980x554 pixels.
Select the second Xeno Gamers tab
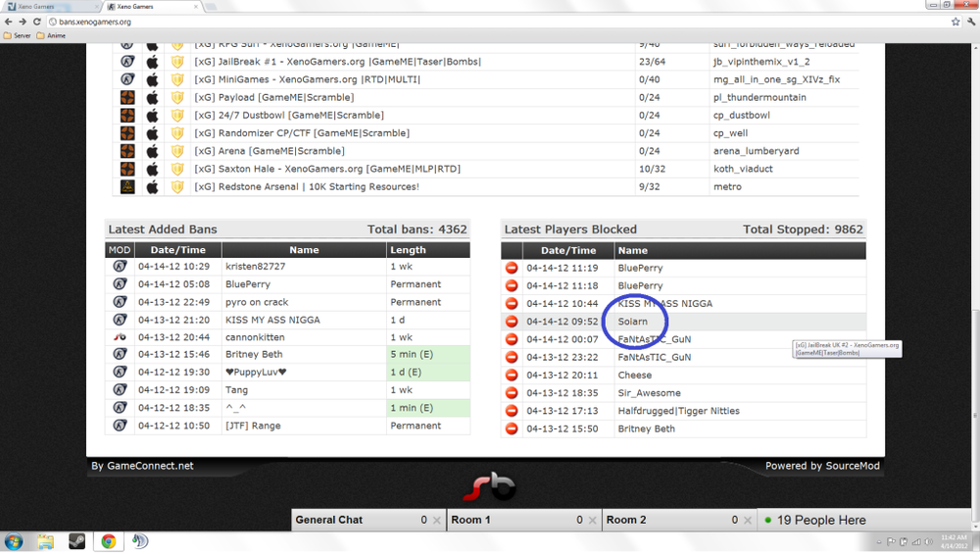[152, 6]
